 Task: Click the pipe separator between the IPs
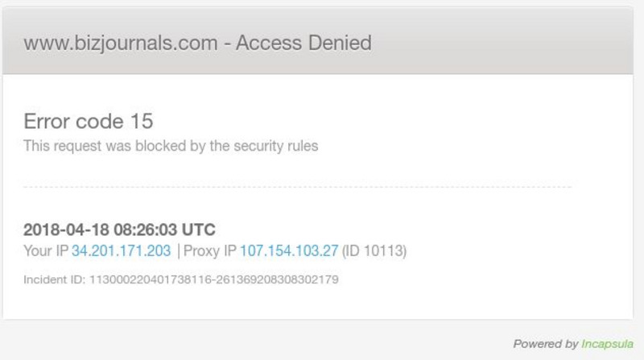(x=178, y=251)
